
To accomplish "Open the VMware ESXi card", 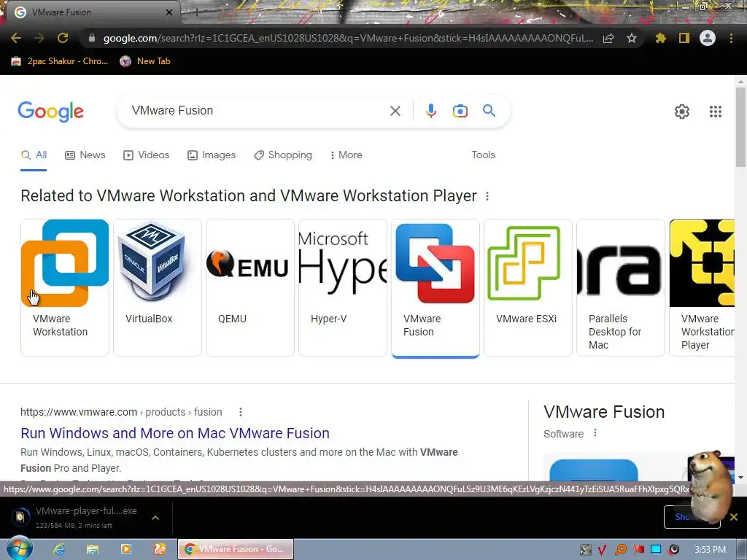I will point(528,287).
